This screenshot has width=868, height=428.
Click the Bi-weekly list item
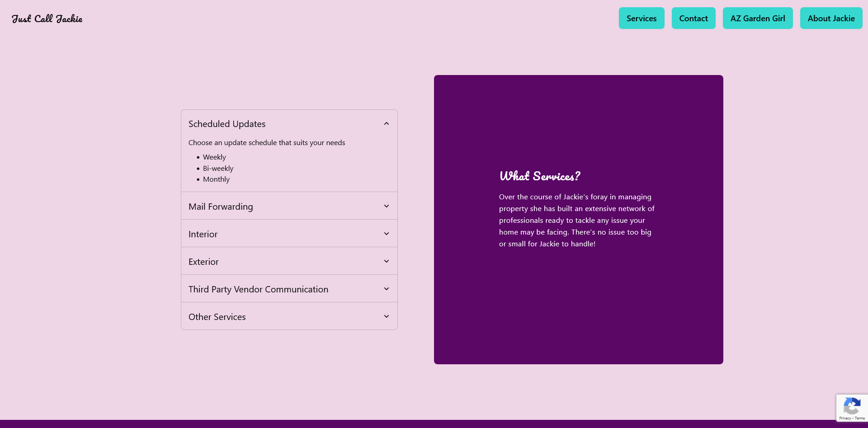(218, 169)
